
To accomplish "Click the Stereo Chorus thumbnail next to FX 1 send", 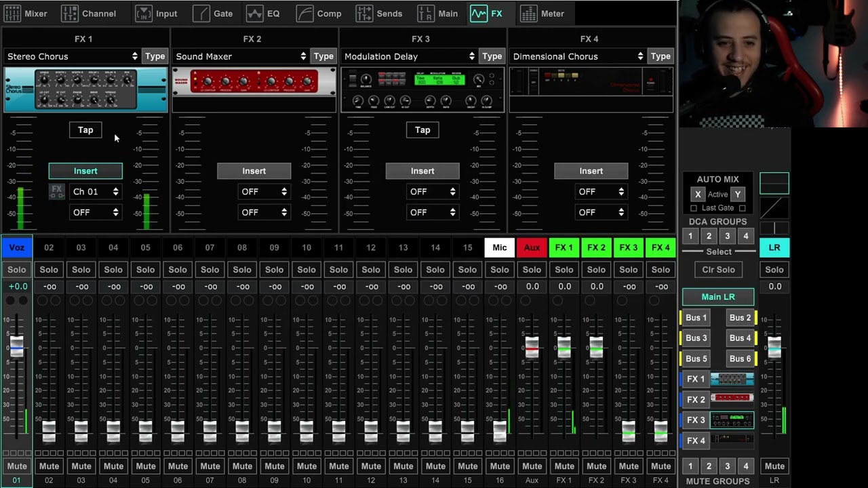I will (x=732, y=379).
